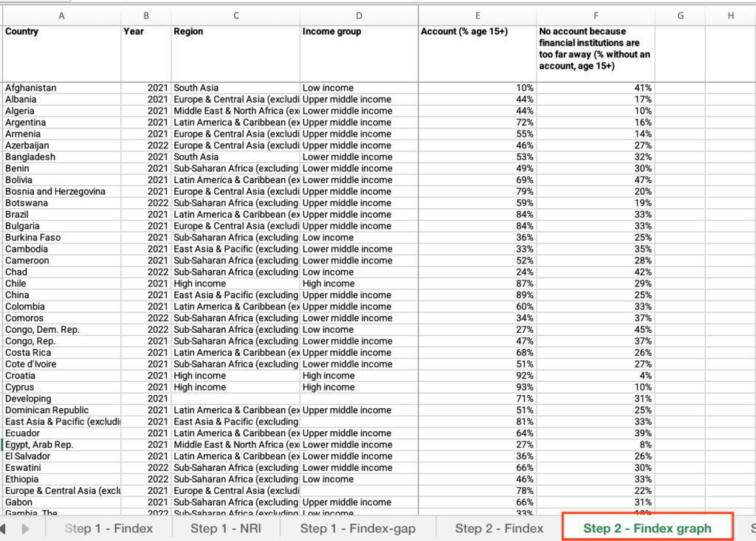This screenshot has width=756, height=541.
Task: Select the "Brazil" country cell
Action: pos(62,215)
